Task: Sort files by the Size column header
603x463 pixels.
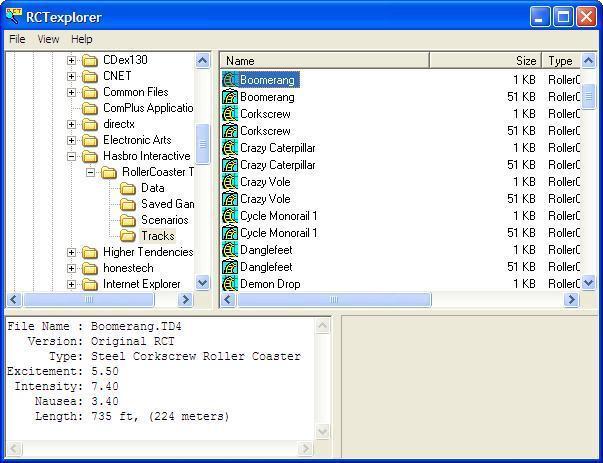Action: click(485, 61)
